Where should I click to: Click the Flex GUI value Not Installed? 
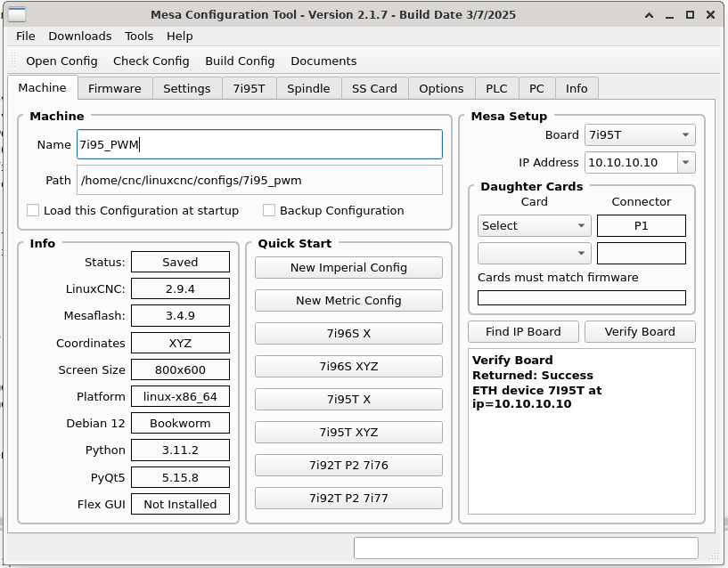click(180, 505)
